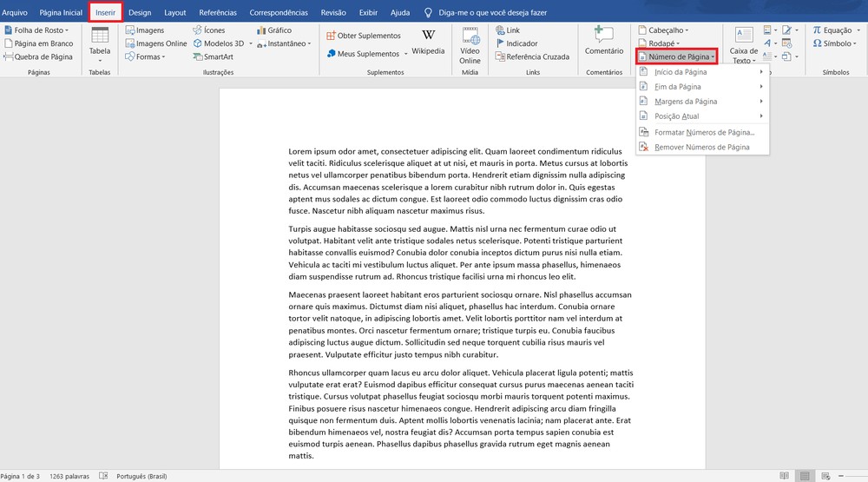This screenshot has height=482, width=868.
Task: Open the Correspondências tab
Action: (x=279, y=12)
